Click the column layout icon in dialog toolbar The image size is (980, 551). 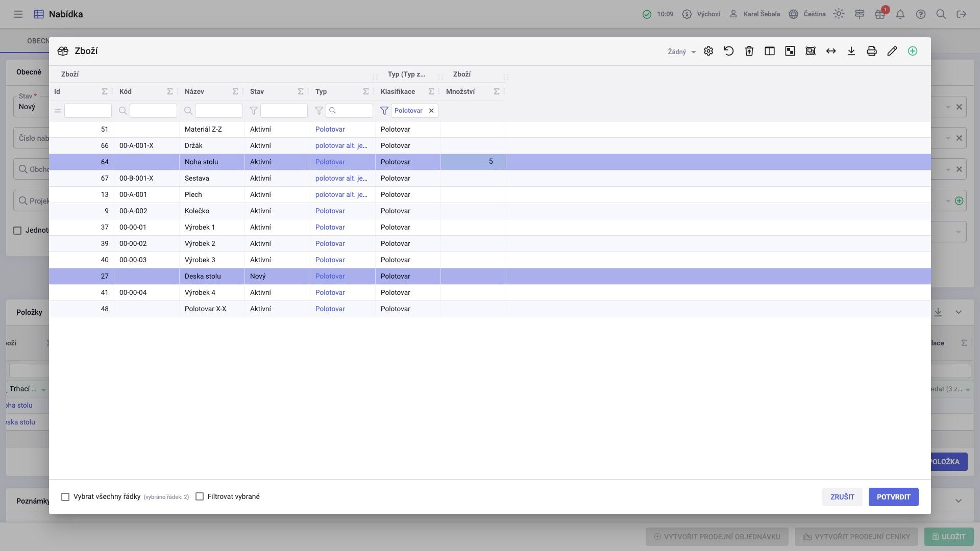pos(770,51)
